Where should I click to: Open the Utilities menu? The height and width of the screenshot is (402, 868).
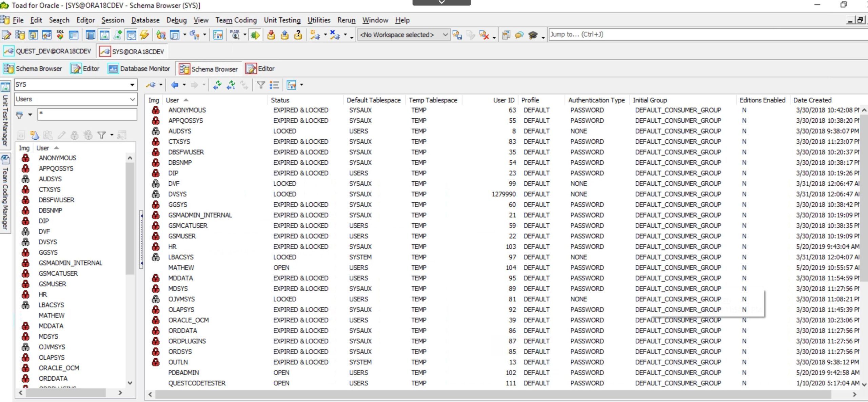(319, 20)
